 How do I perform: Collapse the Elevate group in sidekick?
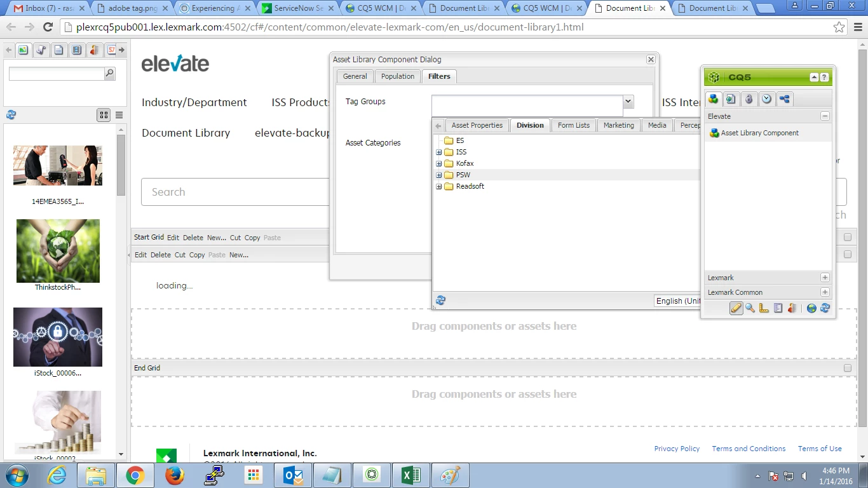[x=825, y=116]
